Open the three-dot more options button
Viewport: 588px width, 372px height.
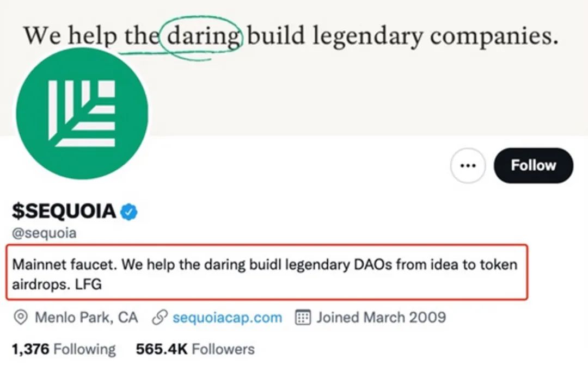point(468,165)
